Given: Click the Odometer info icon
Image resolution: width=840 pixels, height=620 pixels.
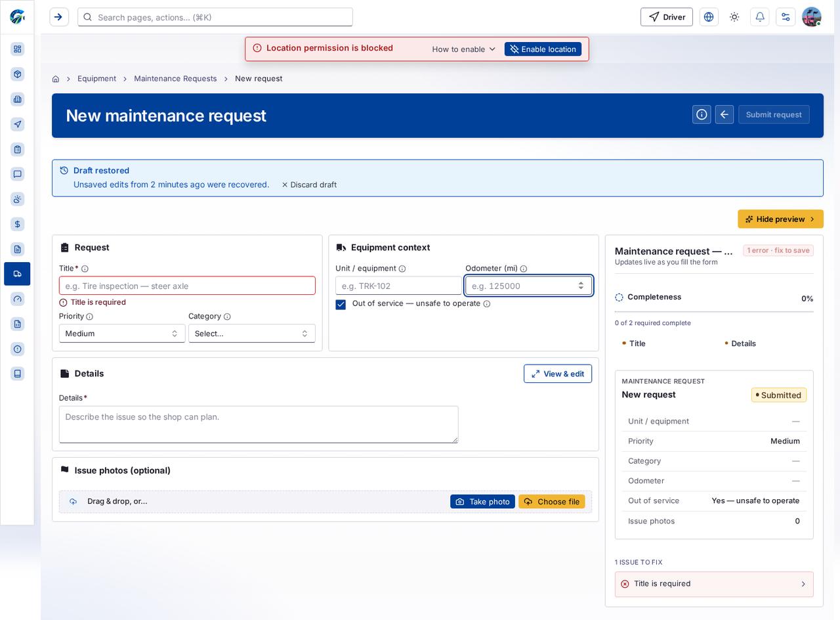Looking at the screenshot, I should [x=524, y=269].
